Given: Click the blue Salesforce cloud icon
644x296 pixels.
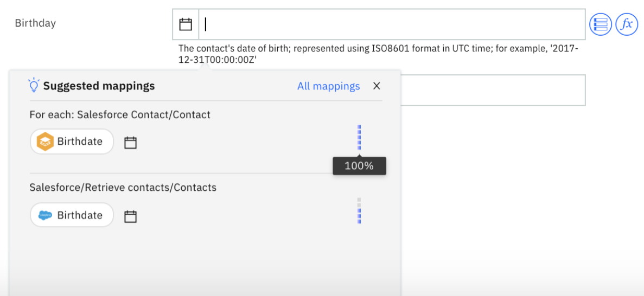Looking at the screenshot, I should coord(45,215).
